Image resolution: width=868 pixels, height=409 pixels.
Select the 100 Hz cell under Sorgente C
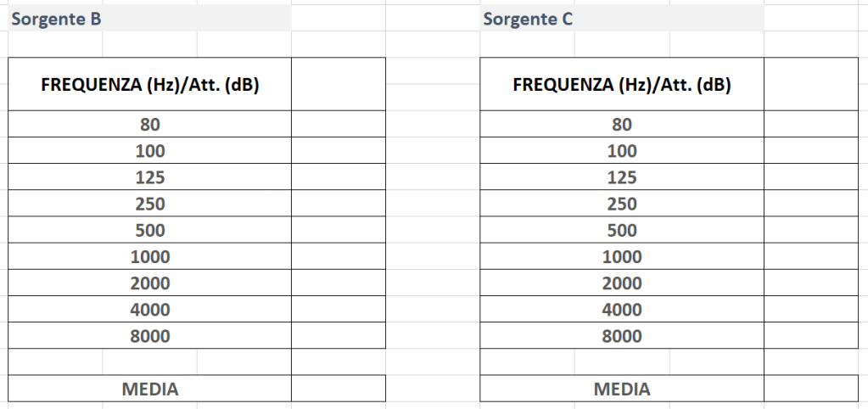[622, 151]
